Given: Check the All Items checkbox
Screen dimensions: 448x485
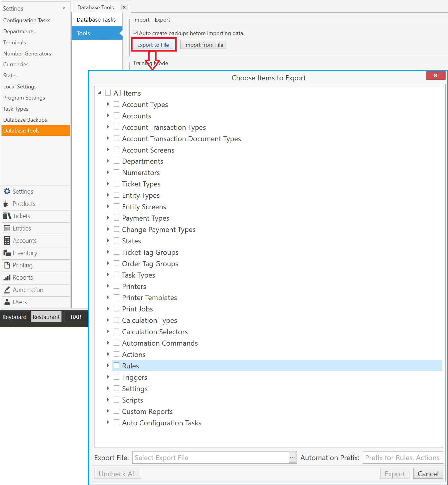Looking at the screenshot, I should pos(108,93).
